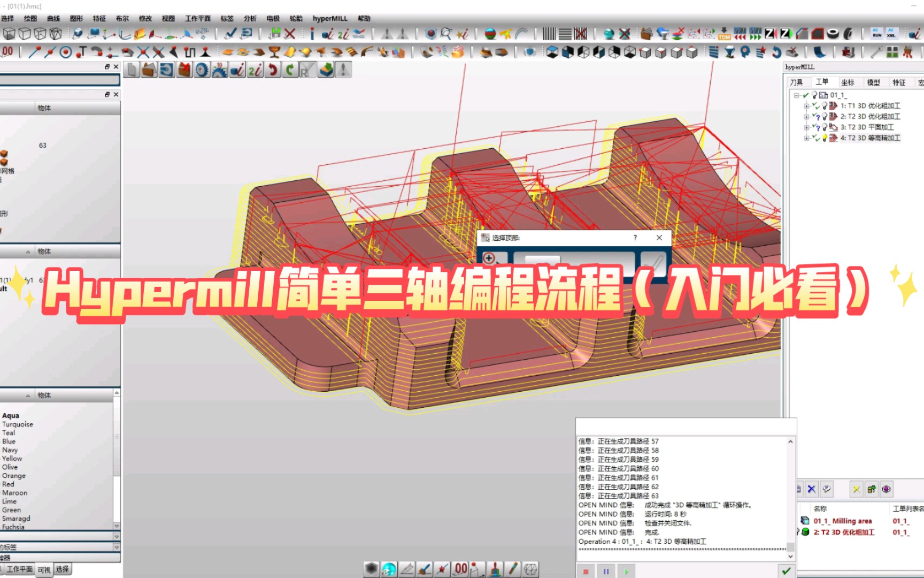The image size is (924, 578).
Task: Select the Orange color in list
Action: pos(14,475)
